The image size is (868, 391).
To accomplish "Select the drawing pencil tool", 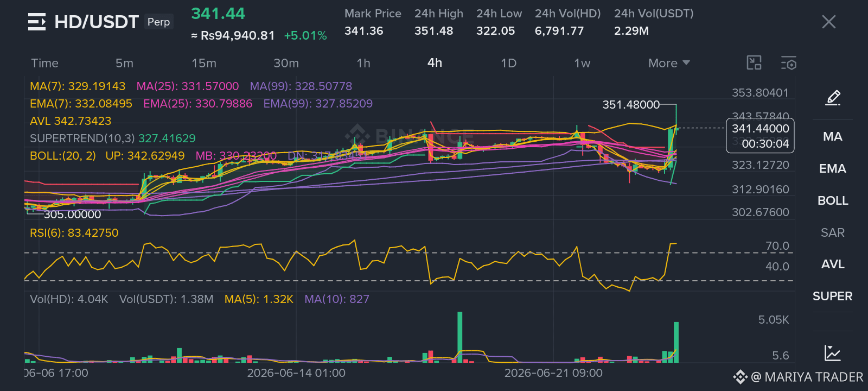I will [x=833, y=98].
